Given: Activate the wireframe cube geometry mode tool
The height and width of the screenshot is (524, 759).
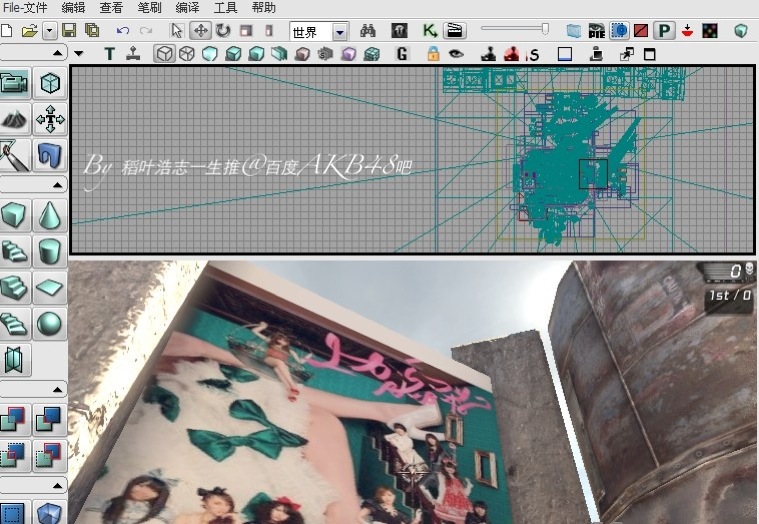Looking at the screenshot, I should [x=50, y=83].
